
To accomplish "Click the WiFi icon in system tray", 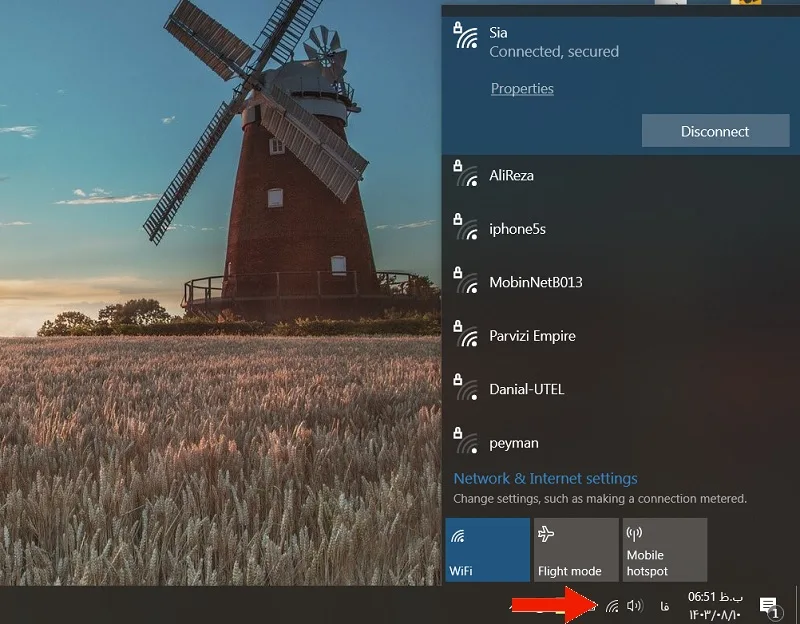I will (x=612, y=606).
